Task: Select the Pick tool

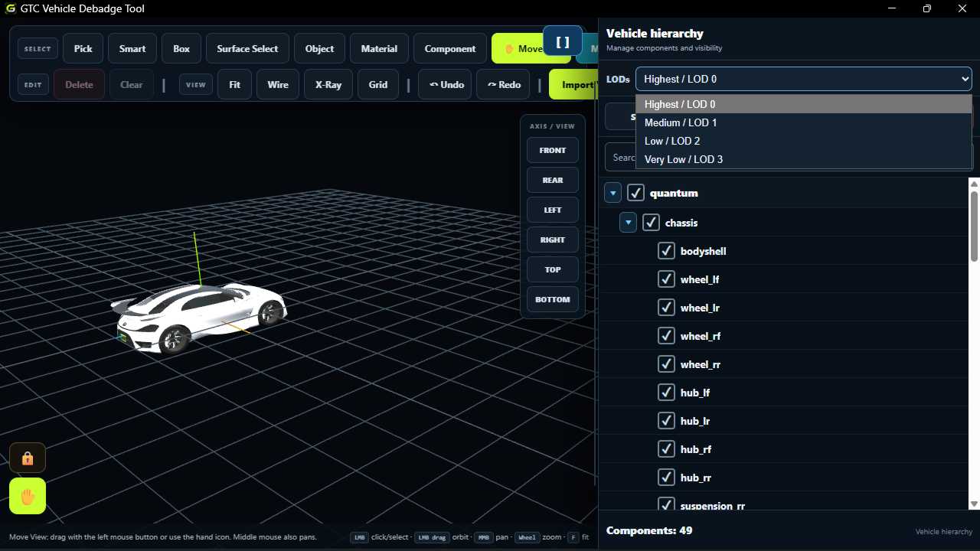Action: click(x=83, y=48)
